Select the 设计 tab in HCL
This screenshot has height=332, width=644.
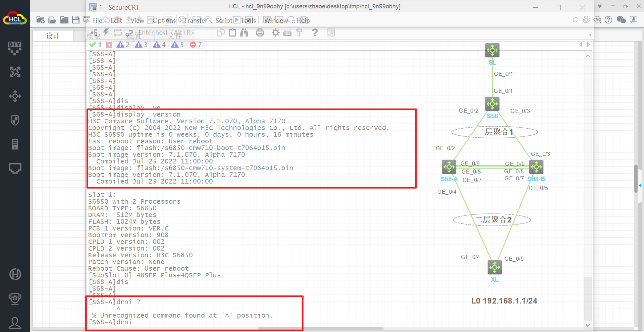coord(53,36)
